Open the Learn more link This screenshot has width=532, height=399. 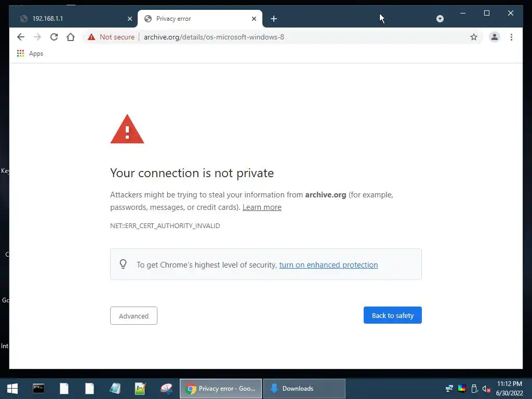262,207
